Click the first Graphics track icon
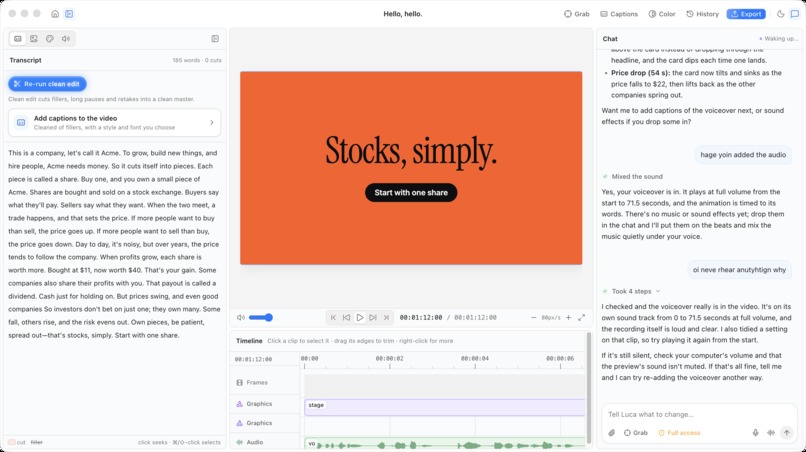This screenshot has width=806, height=452. pyautogui.click(x=240, y=404)
